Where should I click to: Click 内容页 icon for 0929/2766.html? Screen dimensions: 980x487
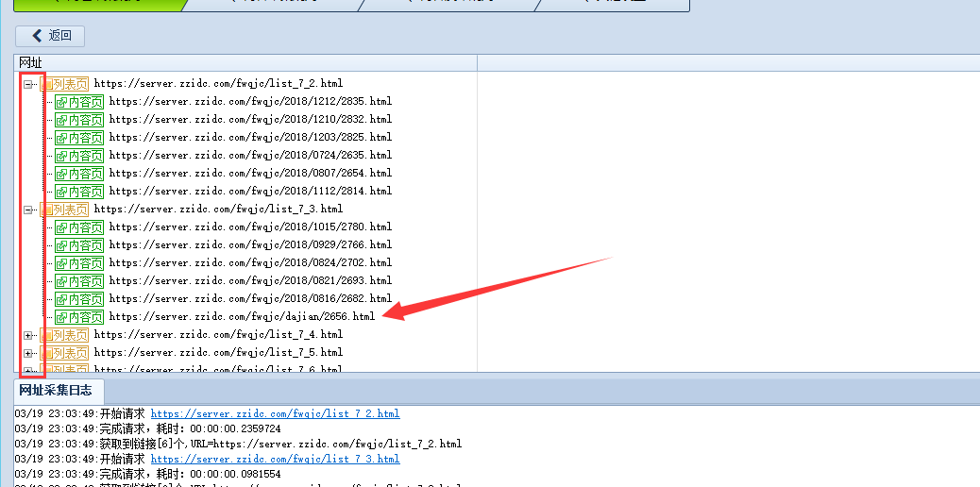[78, 245]
